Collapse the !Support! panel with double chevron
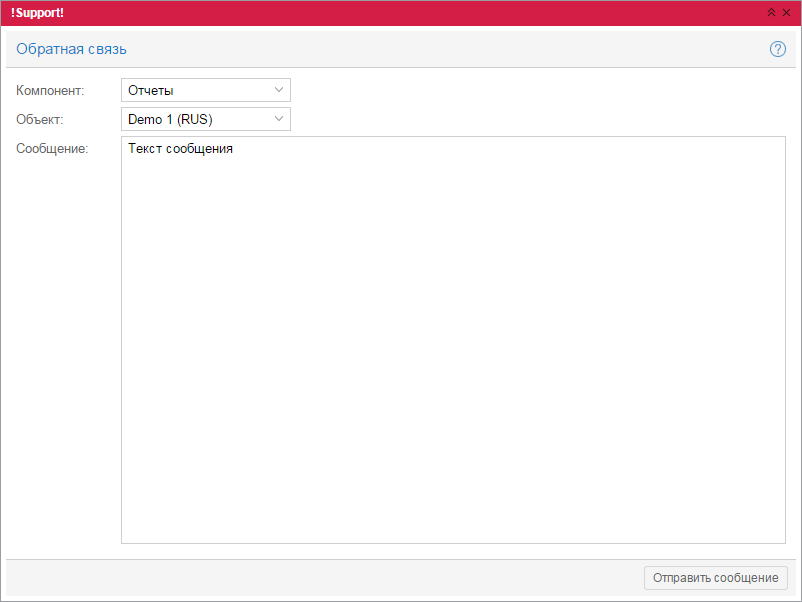This screenshot has width=802, height=602. [x=771, y=12]
